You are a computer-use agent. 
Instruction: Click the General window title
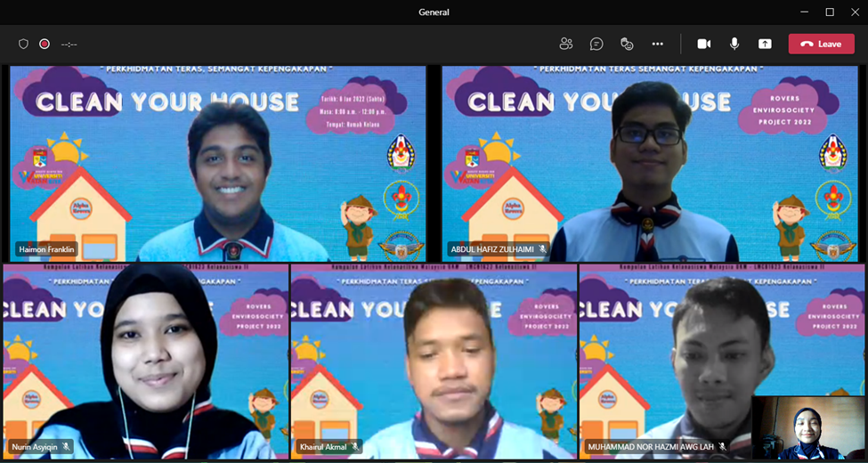point(434,12)
